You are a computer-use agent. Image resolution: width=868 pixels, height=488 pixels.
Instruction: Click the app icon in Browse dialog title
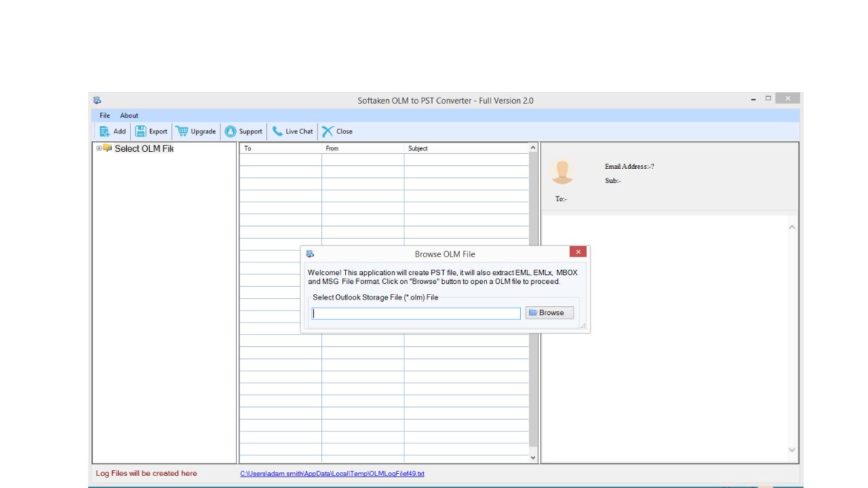pyautogui.click(x=310, y=254)
